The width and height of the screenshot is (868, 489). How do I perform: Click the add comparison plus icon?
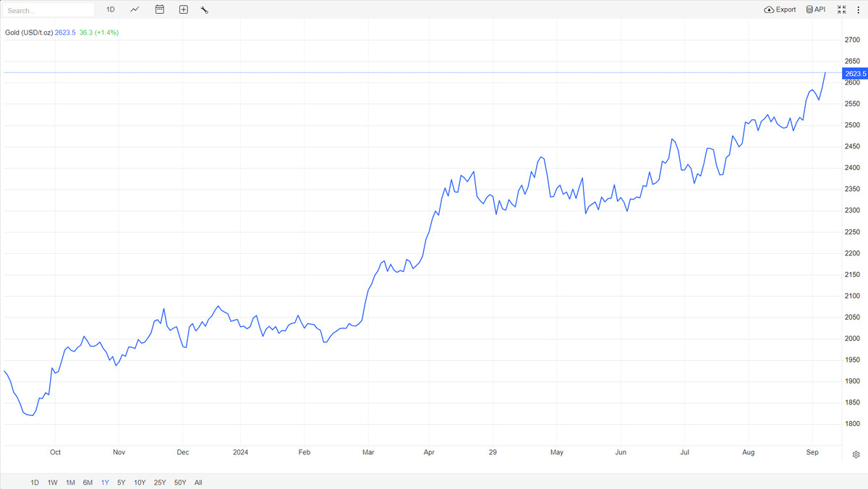(184, 10)
